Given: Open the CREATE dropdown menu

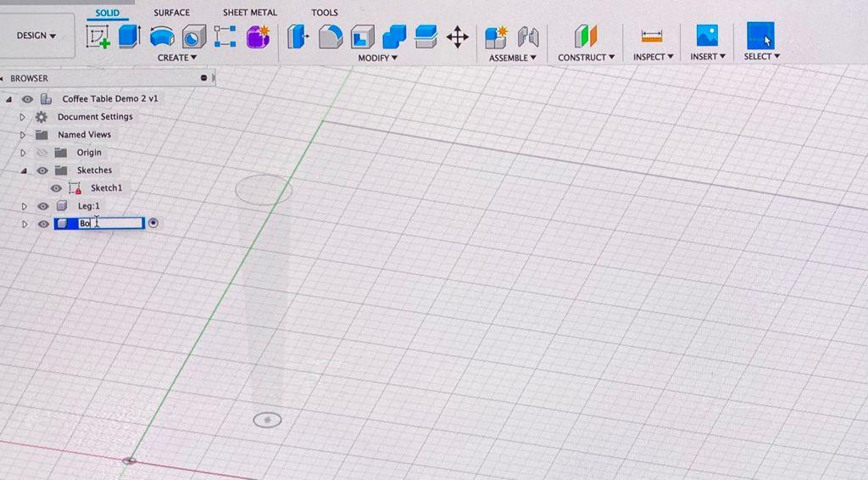Looking at the screenshot, I should pyautogui.click(x=177, y=58).
